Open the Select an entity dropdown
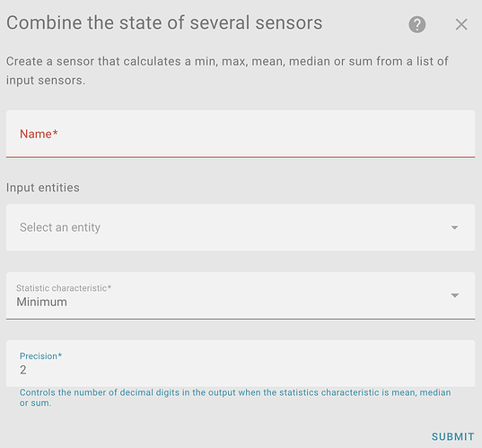This screenshot has height=448, width=482. (241, 227)
